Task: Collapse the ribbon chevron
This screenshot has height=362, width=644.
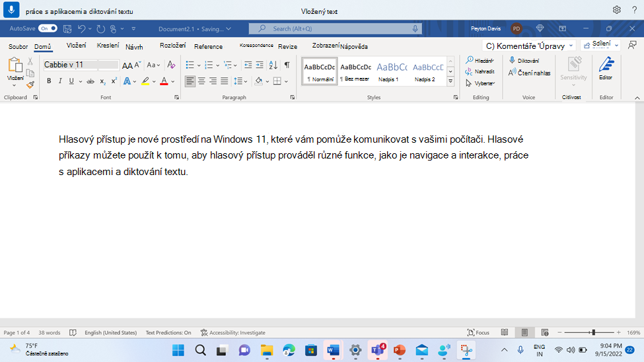Action: (637, 98)
